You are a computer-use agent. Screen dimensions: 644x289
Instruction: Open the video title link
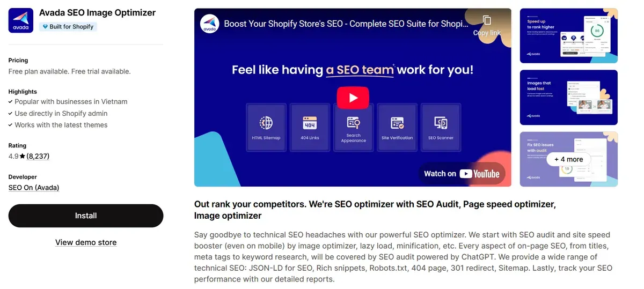[x=345, y=24]
